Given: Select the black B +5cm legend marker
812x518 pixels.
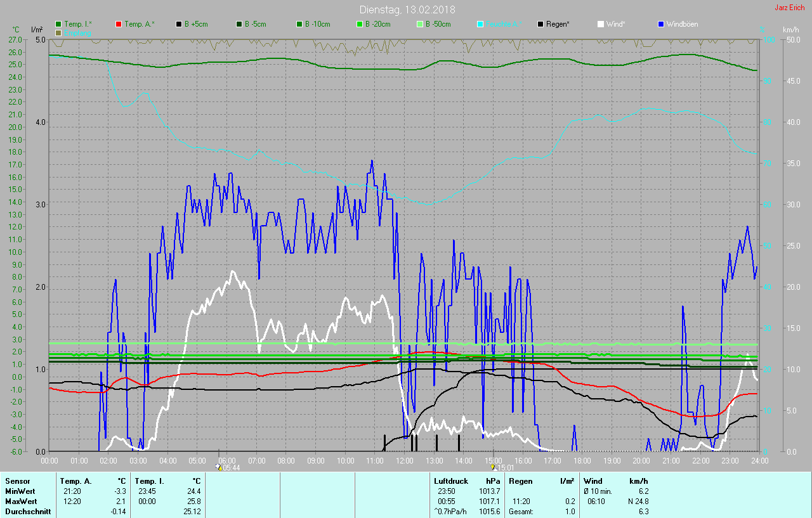Looking at the screenshot, I should coord(179,24).
